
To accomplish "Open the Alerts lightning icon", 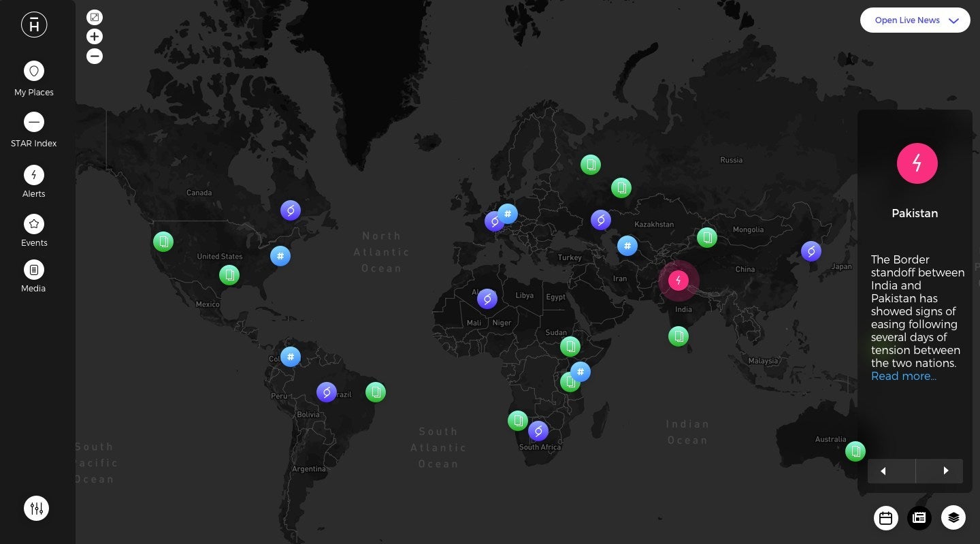I will tap(34, 175).
